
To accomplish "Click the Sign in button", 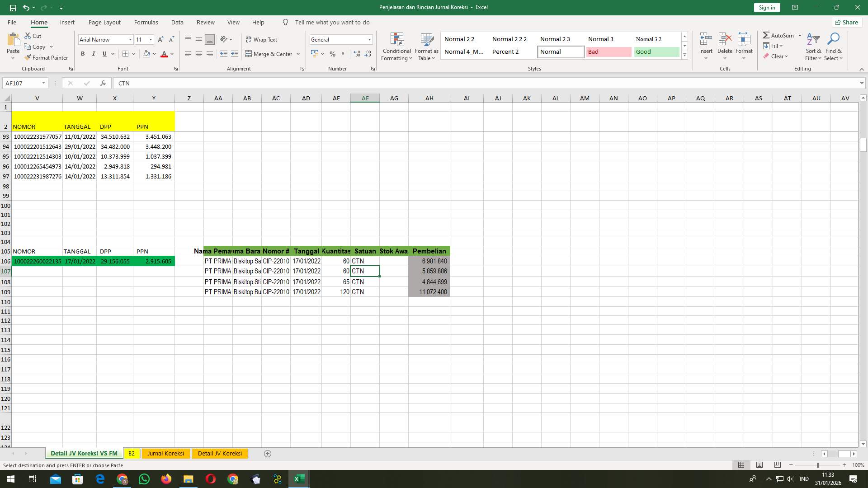I will (767, 7).
